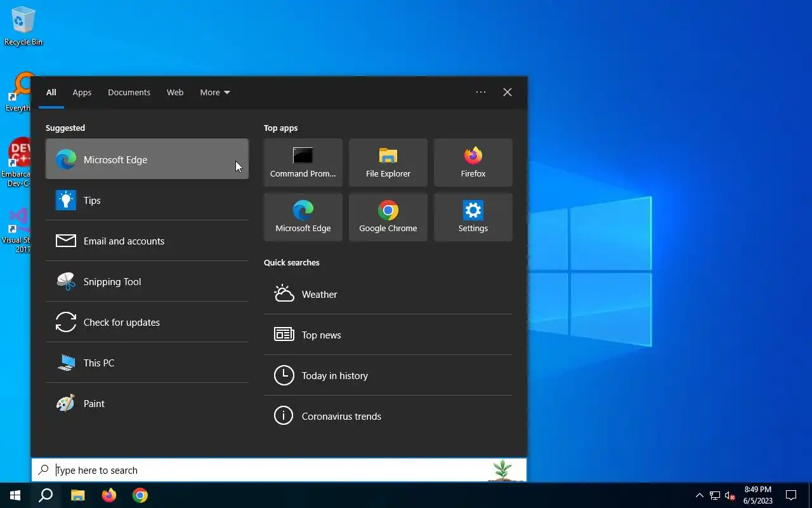812x508 pixels.
Task: Select the Everything desktop shortcut
Action: pos(18,93)
